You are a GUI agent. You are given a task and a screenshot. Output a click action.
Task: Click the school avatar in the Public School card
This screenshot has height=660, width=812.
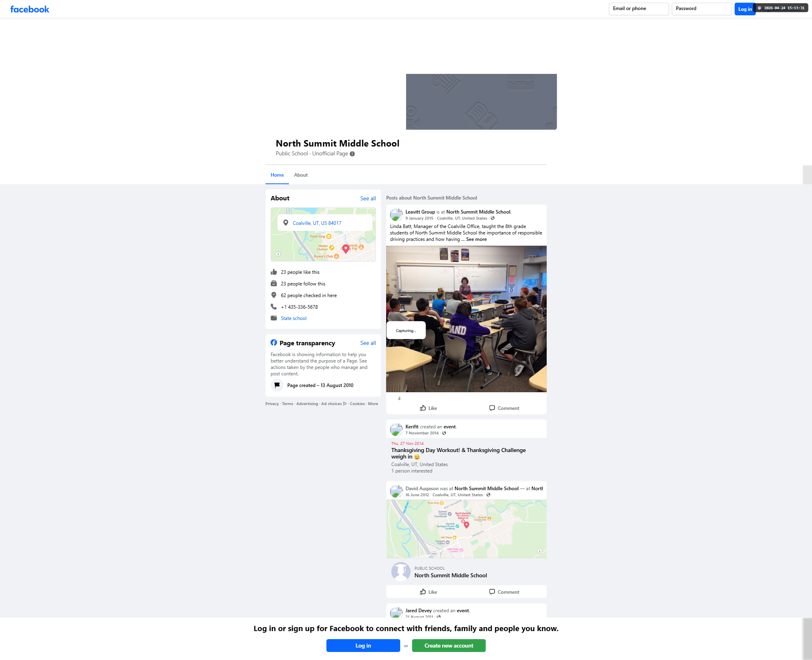(x=401, y=572)
